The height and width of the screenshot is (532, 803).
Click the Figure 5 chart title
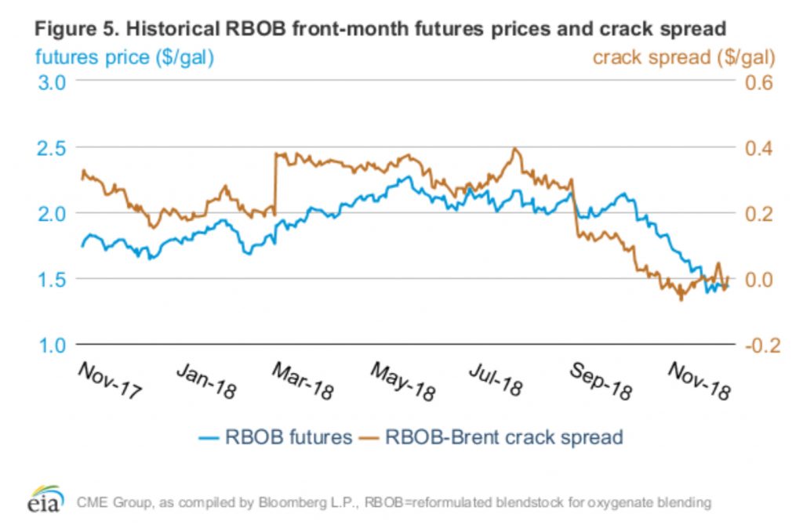[378, 29]
